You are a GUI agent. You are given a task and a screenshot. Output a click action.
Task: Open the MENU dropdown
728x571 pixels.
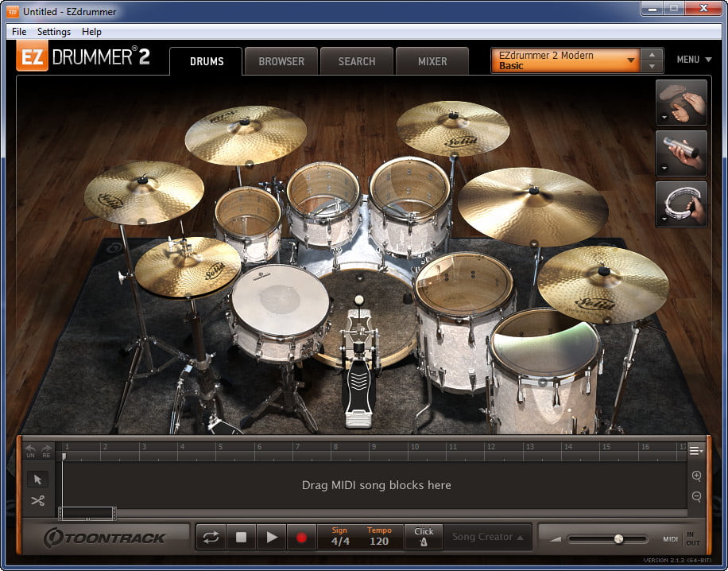click(694, 60)
